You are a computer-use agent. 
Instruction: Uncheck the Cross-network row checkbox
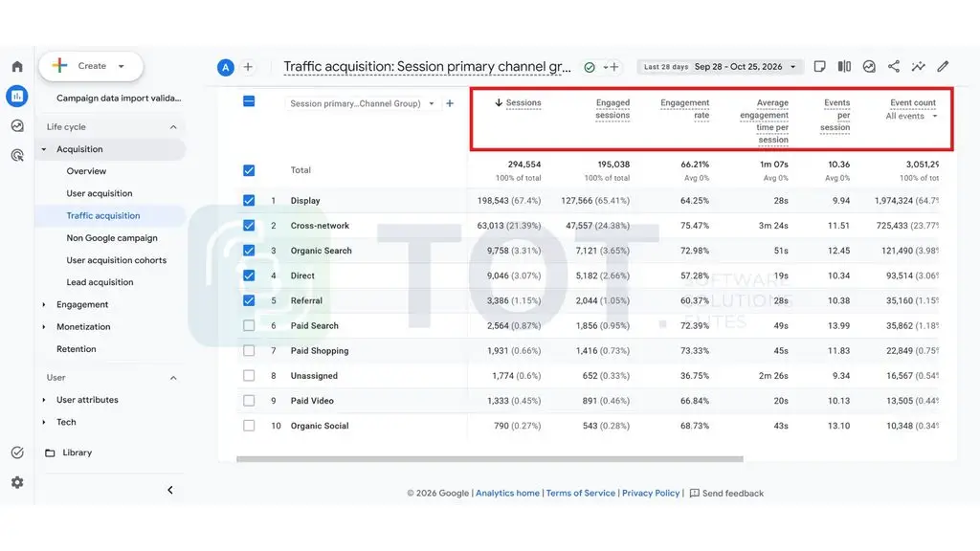tap(249, 226)
